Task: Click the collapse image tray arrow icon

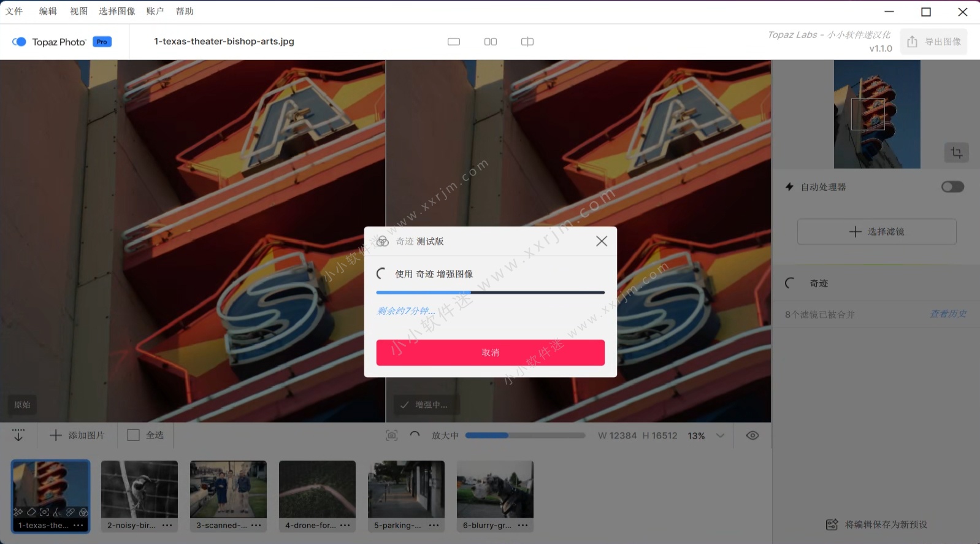Action: 18,435
